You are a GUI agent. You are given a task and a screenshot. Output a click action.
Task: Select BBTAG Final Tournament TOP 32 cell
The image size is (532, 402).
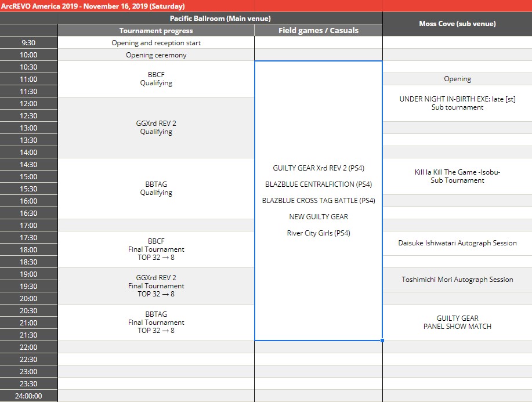[156, 323]
